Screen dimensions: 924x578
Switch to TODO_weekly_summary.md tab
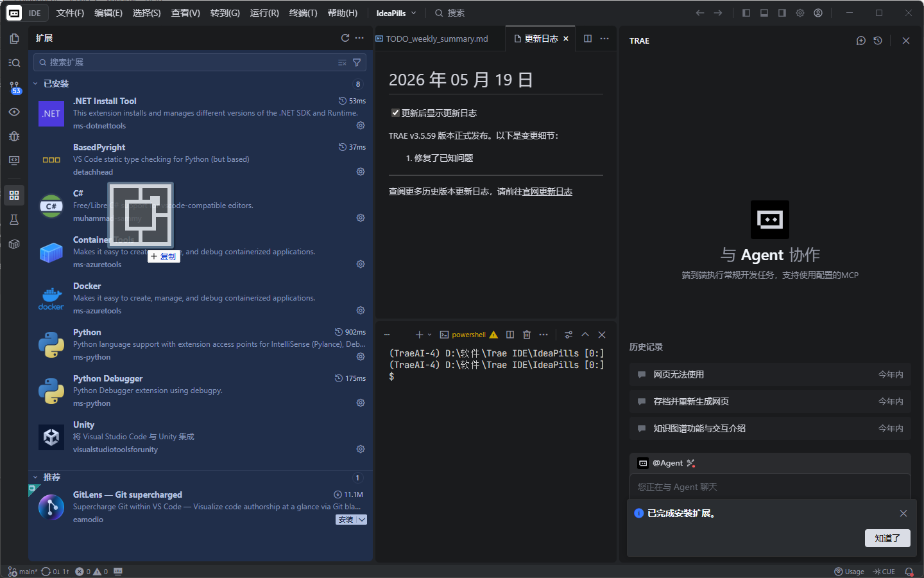[438, 39]
